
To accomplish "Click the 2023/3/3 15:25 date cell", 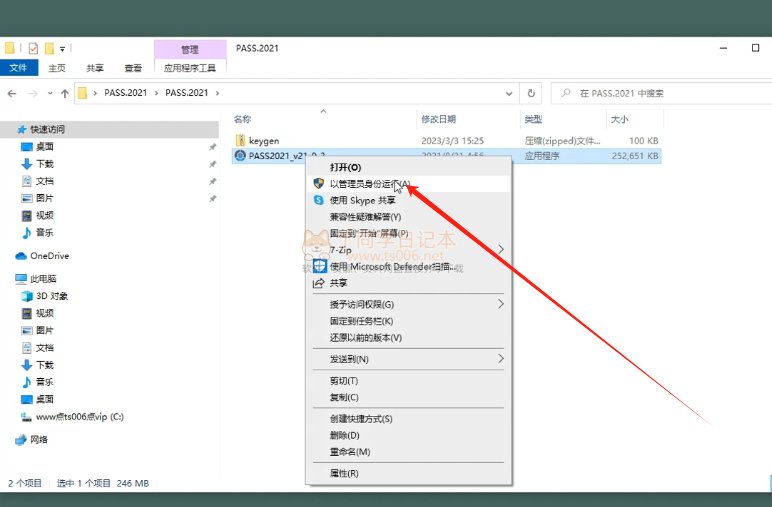I will [x=452, y=141].
